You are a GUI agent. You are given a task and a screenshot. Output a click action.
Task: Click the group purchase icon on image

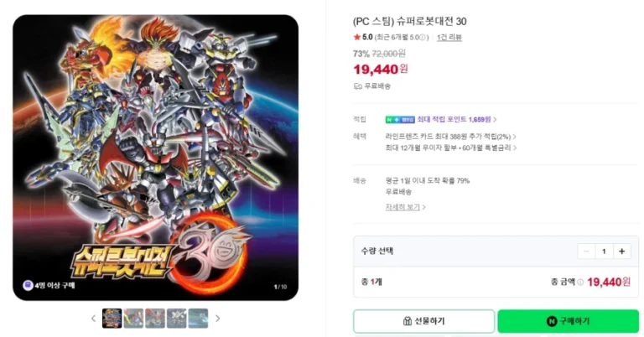coord(27,285)
